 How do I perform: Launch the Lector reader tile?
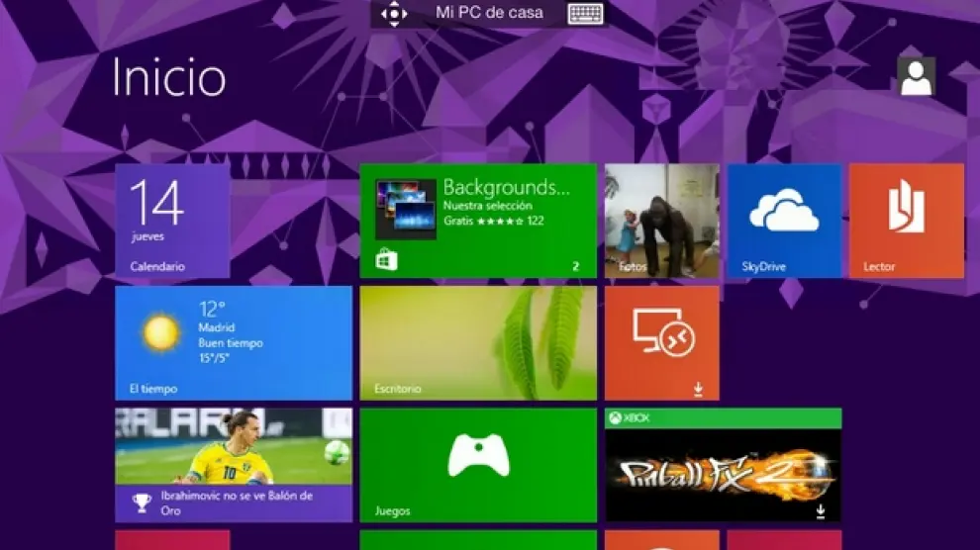point(906,221)
